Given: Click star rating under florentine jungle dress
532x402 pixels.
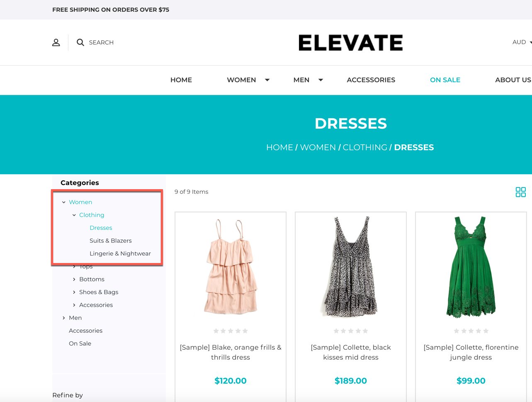Looking at the screenshot, I should pos(471,331).
